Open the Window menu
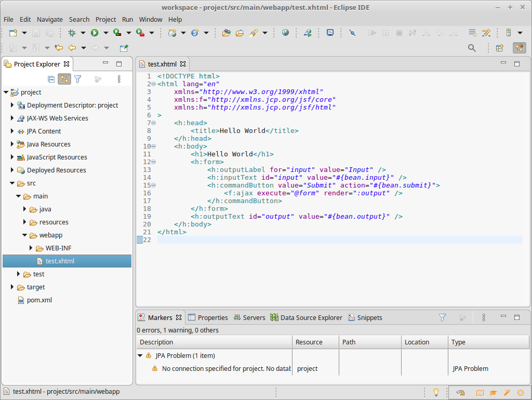 (x=151, y=19)
